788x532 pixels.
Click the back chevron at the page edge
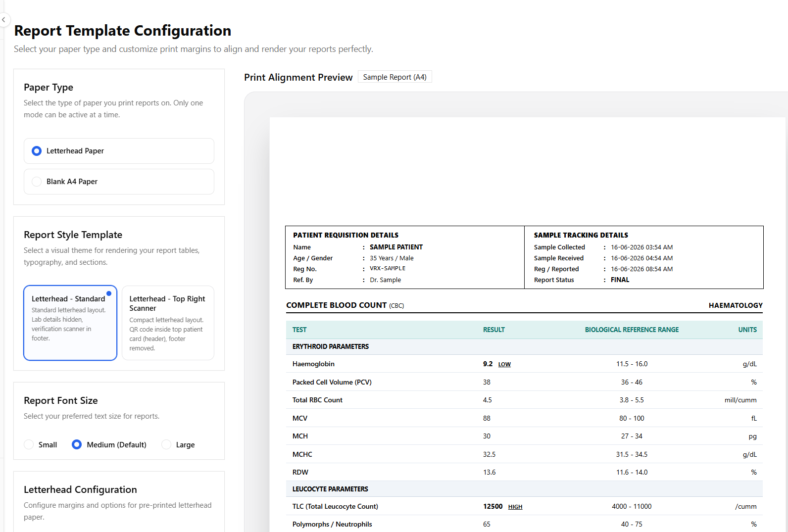pyautogui.click(x=3, y=20)
